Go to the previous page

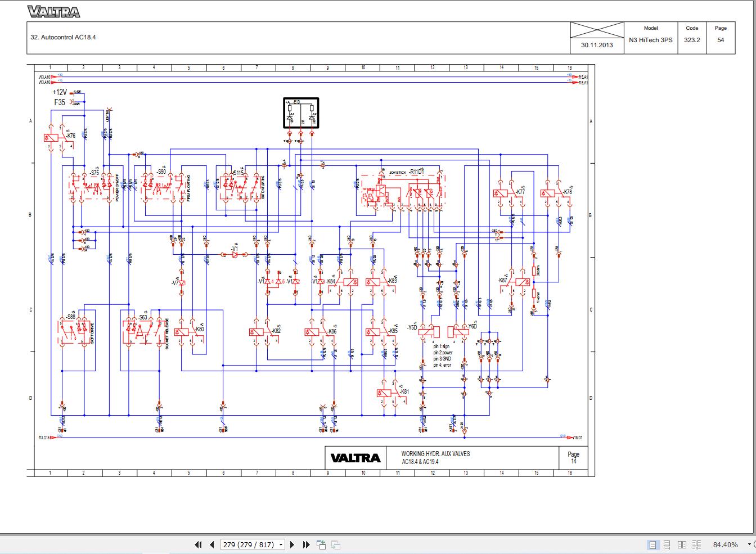pyautogui.click(x=212, y=544)
